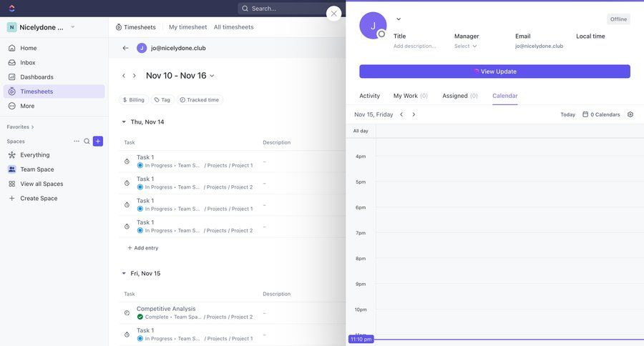Switch to My timesheet tab
The height and width of the screenshot is (346, 644).
tap(187, 27)
